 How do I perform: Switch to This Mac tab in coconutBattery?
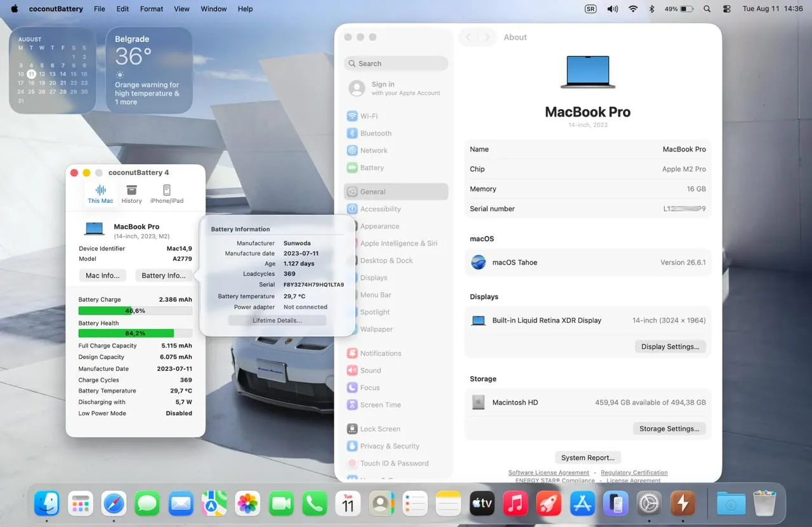100,194
